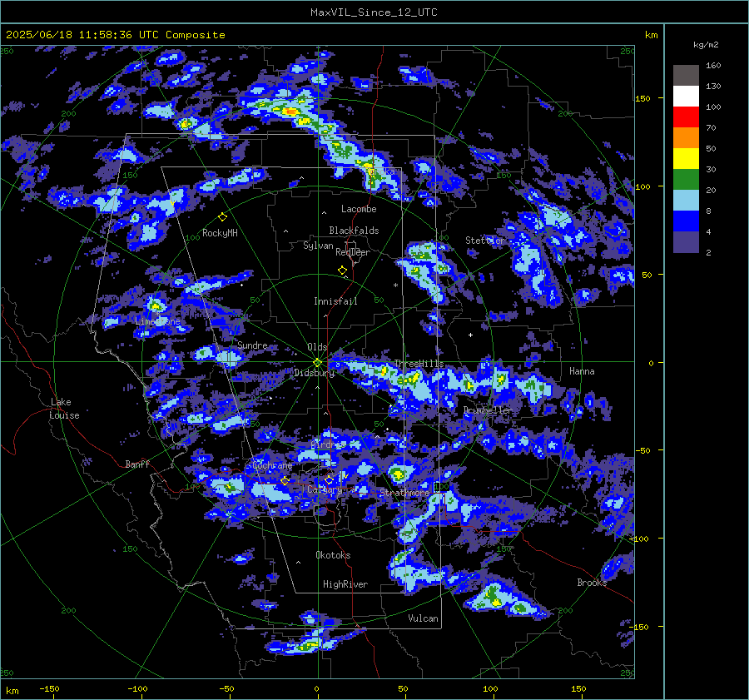Select the gray 130-160 legend swatch
Viewport: 749px width, 700px height.
click(686, 76)
